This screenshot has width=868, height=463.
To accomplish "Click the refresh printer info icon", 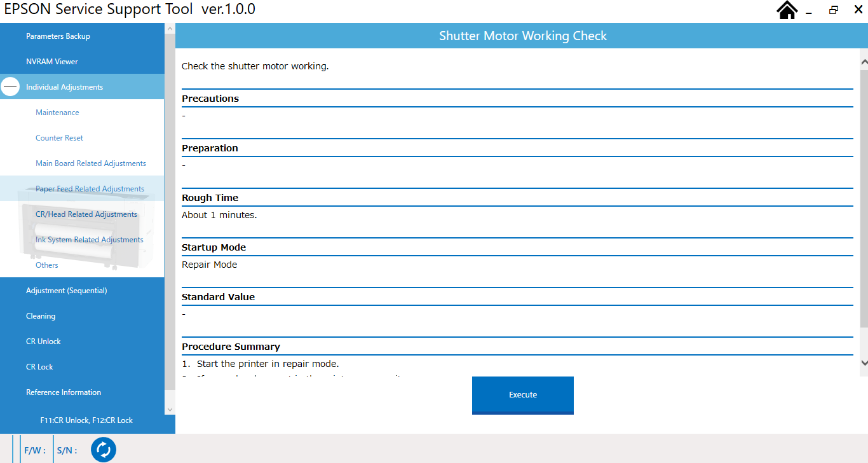I will tap(104, 450).
